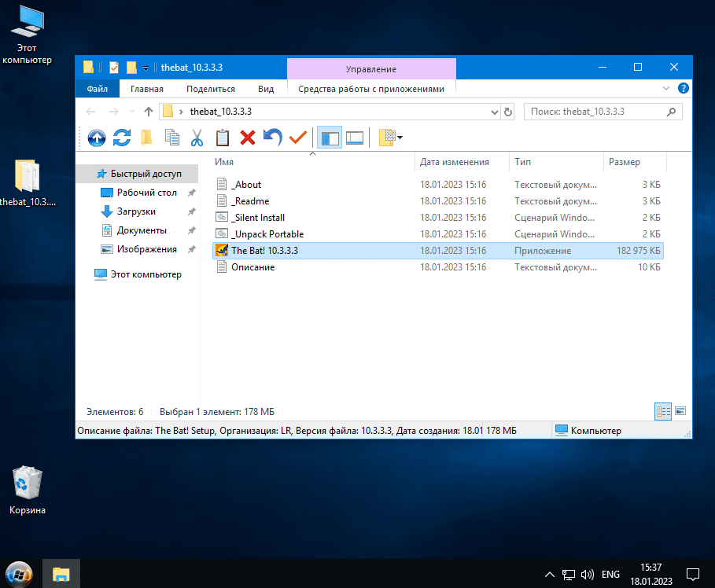Sort by the Тип column header
Image resolution: width=715 pixels, height=588 pixels.
point(557,162)
